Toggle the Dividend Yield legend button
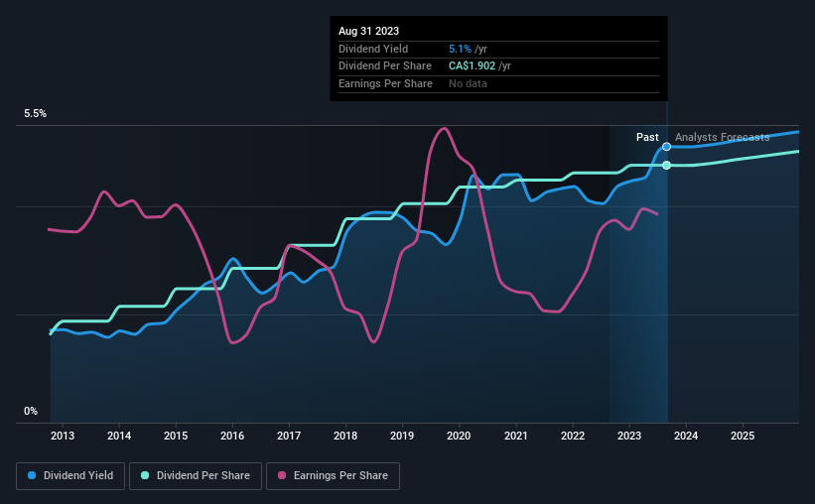815x504 pixels. click(70, 476)
